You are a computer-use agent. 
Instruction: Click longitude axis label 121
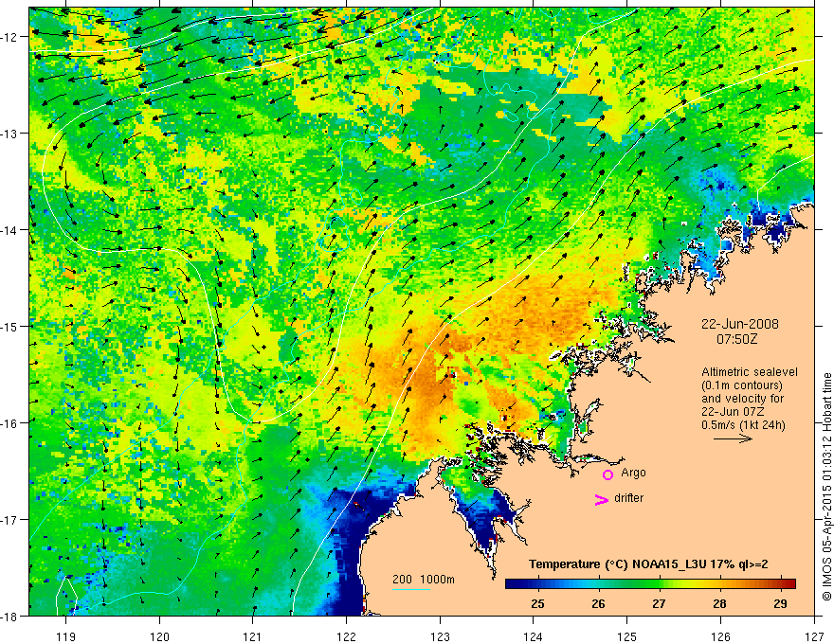click(x=253, y=636)
